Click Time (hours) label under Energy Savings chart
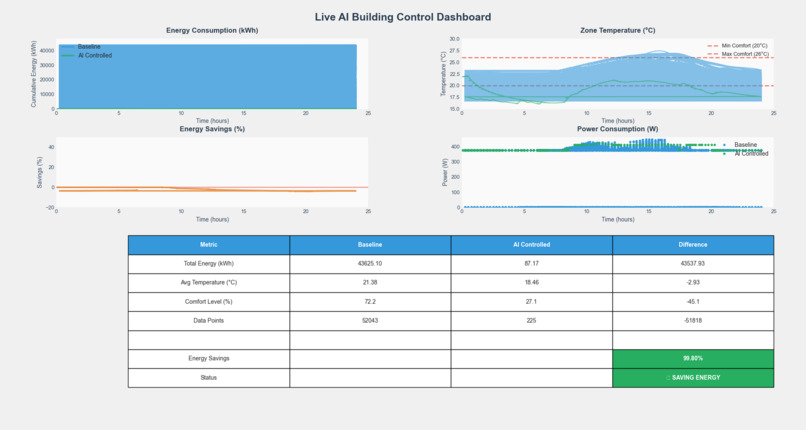Viewport: 806px width, 430px height. [212, 219]
